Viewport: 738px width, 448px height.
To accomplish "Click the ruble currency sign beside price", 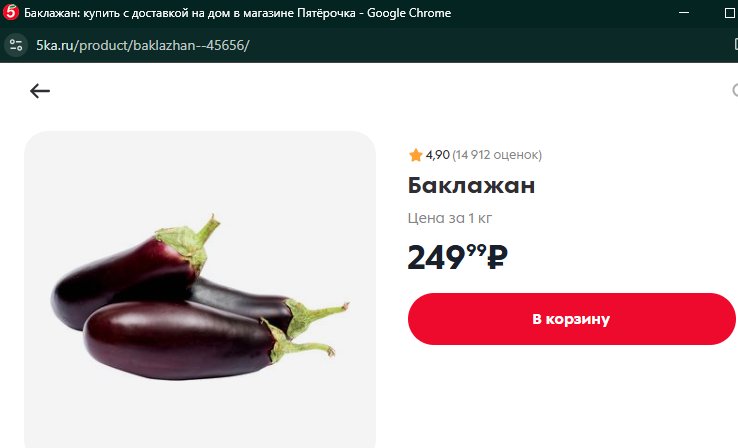I will click(497, 257).
